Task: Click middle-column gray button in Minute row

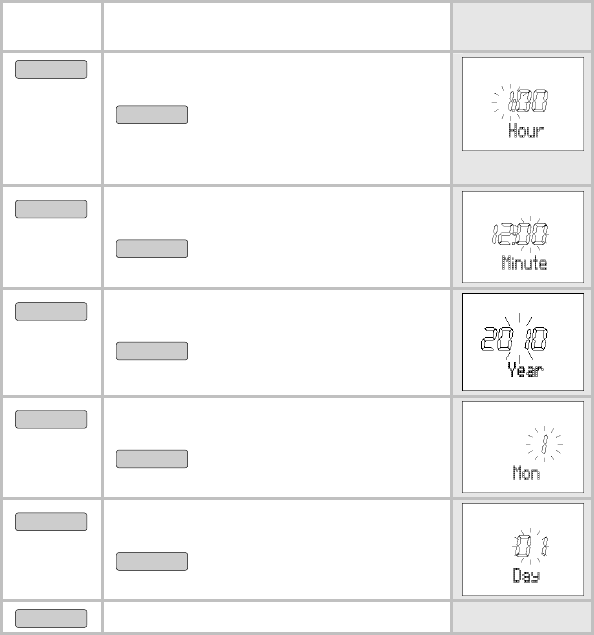Action: click(152, 248)
